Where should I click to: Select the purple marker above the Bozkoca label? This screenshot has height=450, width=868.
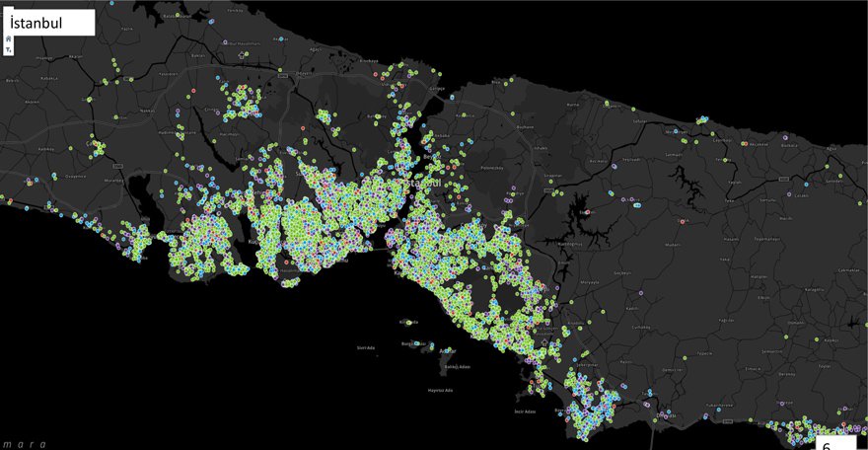[x=785, y=137]
